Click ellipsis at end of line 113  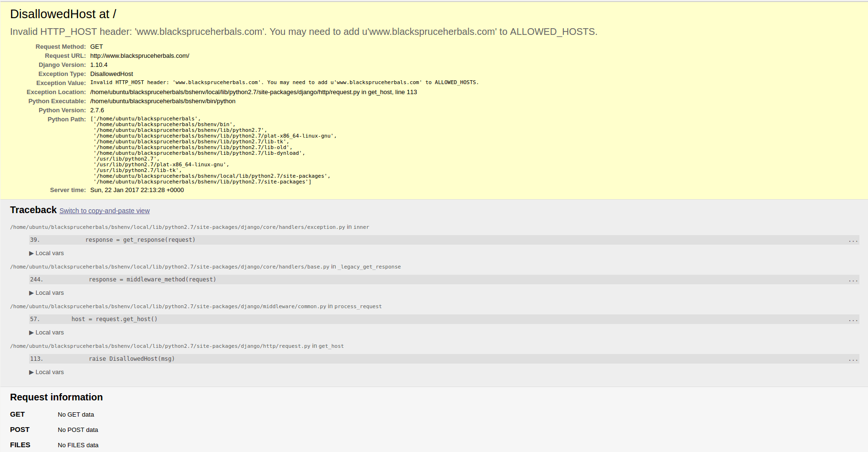tap(853, 359)
